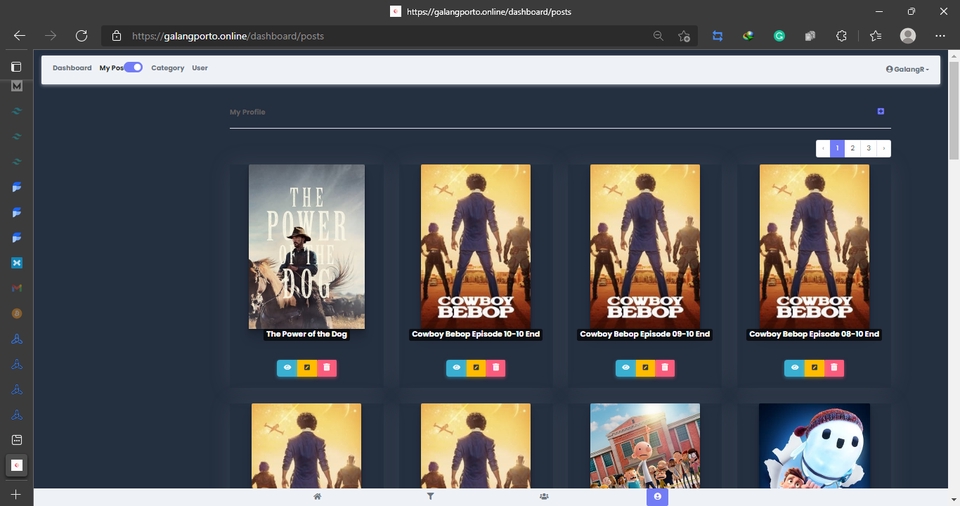
Task: Edit Cowboy Bebop Episode 09-10 End post
Action: 645,368
